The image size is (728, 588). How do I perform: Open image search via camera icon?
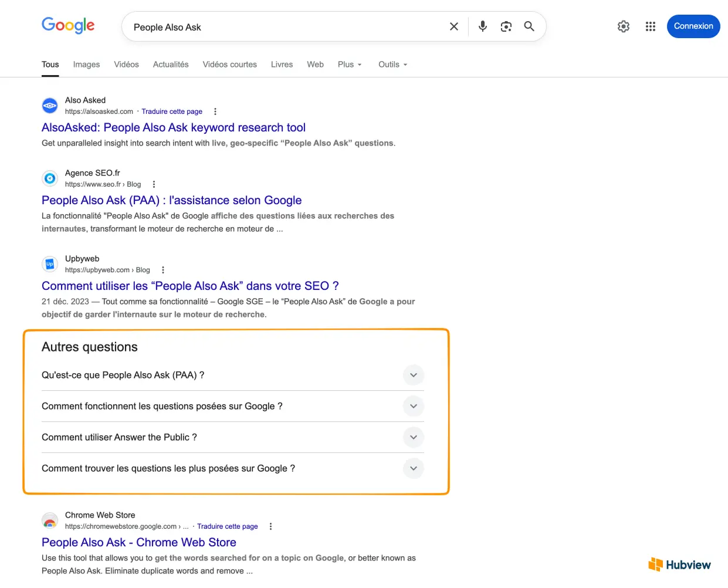coord(506,26)
